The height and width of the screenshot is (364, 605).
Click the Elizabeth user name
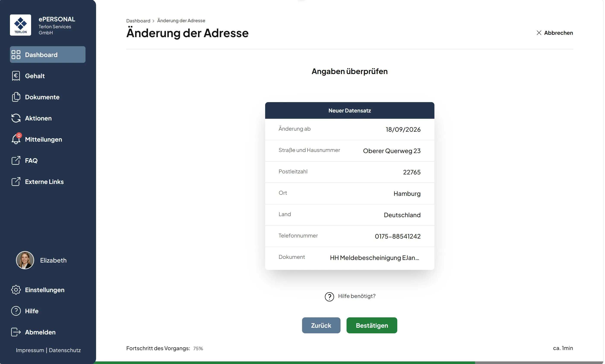coord(53,260)
